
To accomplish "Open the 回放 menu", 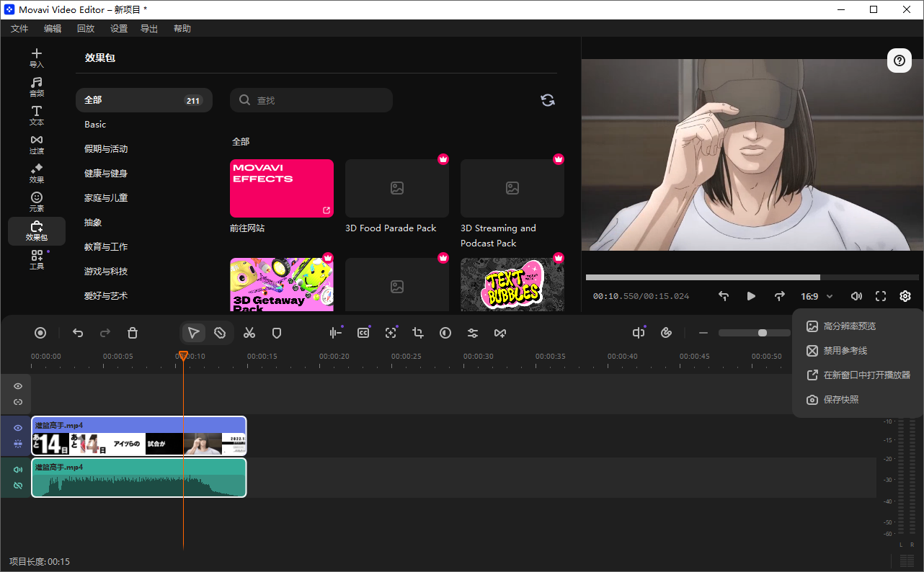I will (x=86, y=29).
